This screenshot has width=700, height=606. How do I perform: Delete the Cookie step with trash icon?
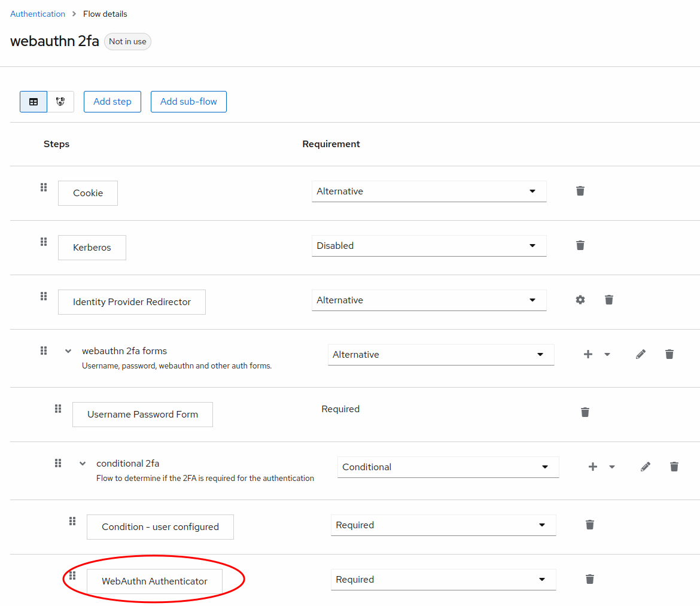pos(580,190)
